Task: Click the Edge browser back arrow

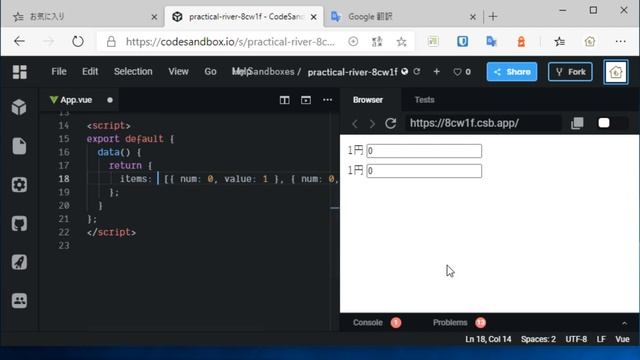Action: click(x=19, y=41)
